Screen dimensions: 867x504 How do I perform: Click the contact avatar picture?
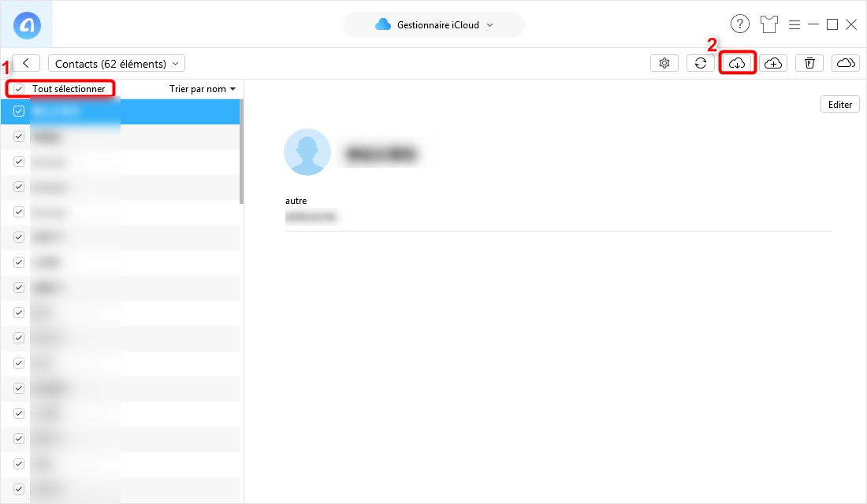tap(307, 152)
